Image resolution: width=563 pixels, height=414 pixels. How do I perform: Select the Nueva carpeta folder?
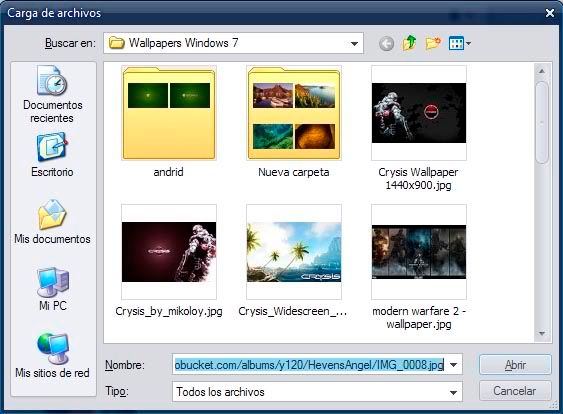294,121
